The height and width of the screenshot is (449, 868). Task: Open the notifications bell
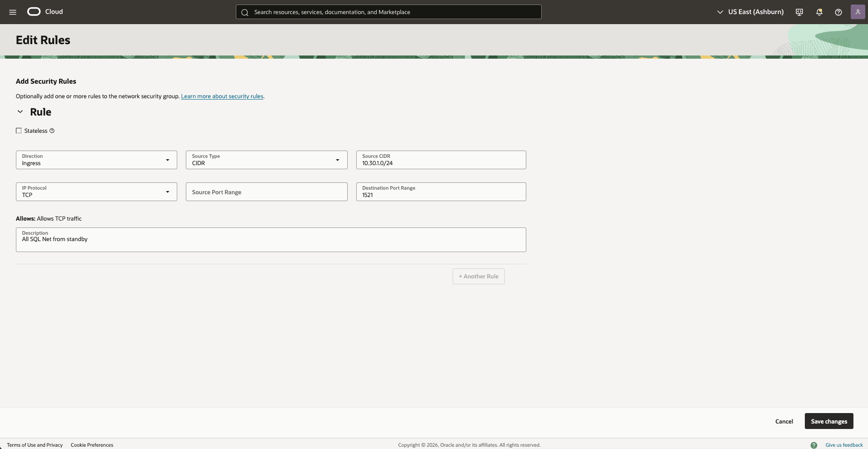[819, 12]
